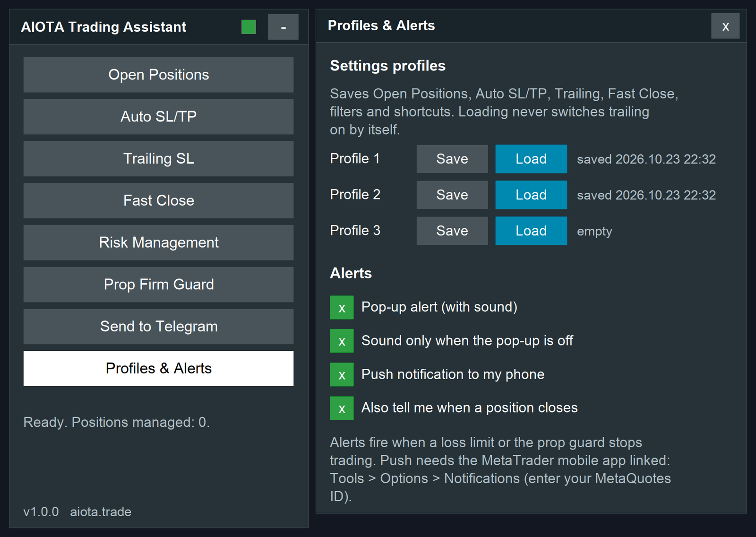Toggle push notification to my phone

pyautogui.click(x=342, y=375)
